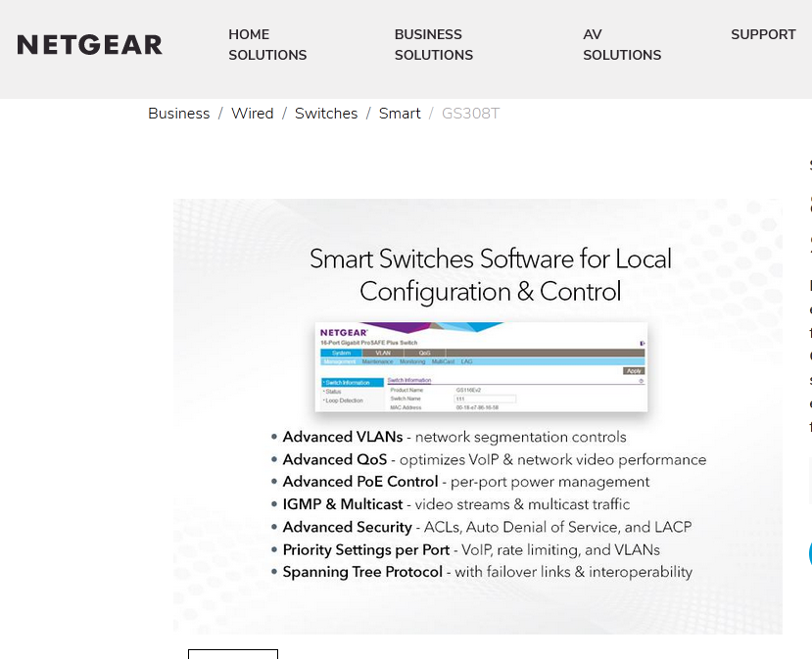Click the embedded switch admin screenshot

pos(481,367)
